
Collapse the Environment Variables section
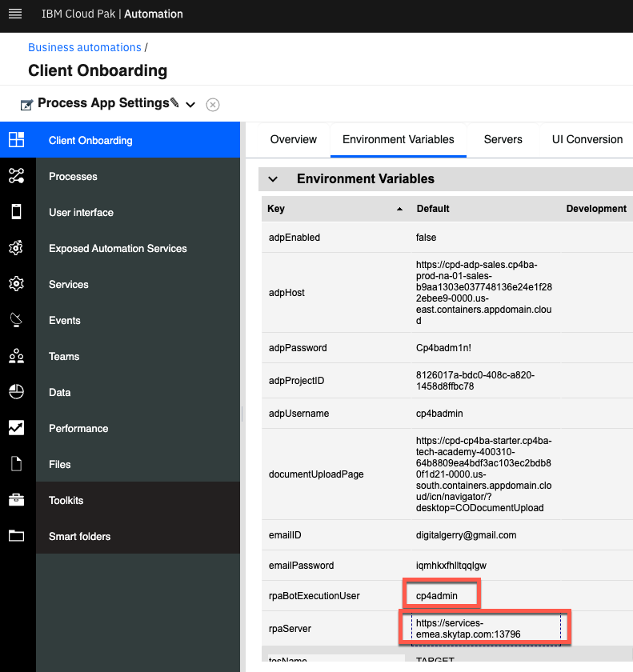[x=273, y=179]
